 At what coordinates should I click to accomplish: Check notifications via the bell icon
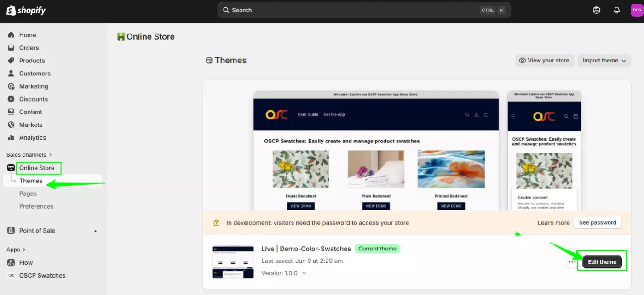[x=616, y=10]
